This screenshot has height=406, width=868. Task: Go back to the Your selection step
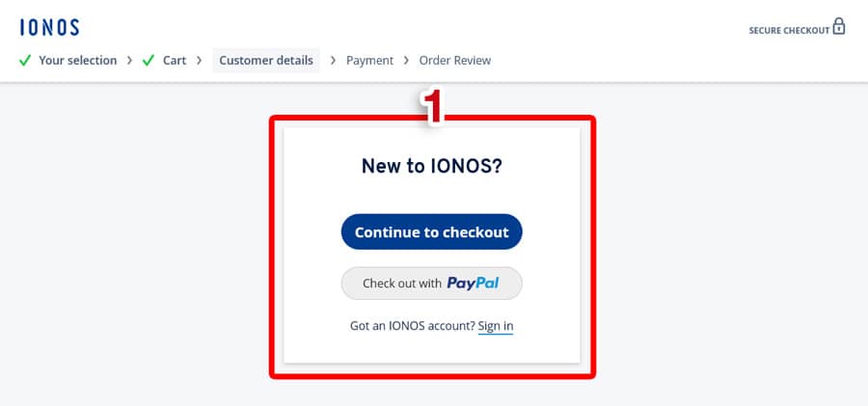tap(77, 61)
